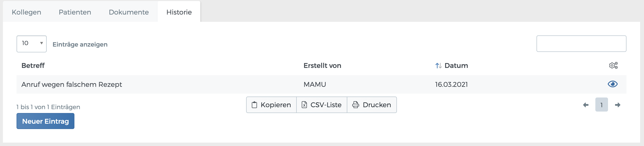
Task: Select the Historie tab
Action: point(179,12)
